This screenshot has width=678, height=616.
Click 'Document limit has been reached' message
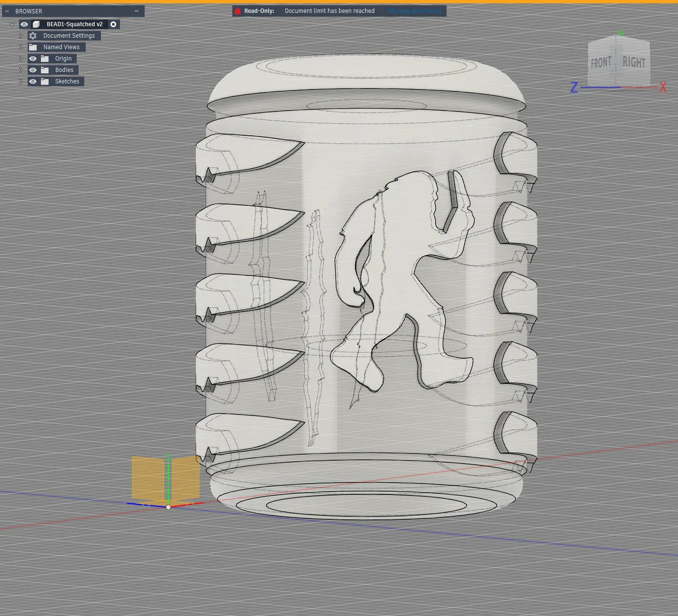(329, 11)
